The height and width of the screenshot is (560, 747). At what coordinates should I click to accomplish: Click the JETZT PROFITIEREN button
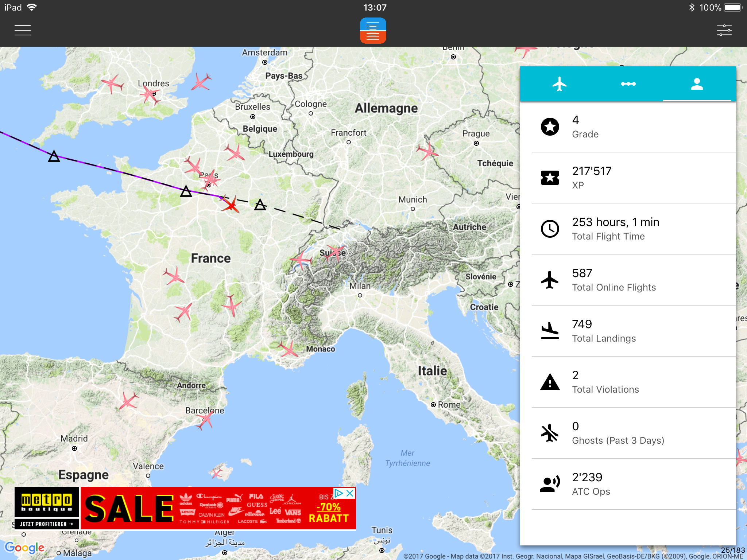pyautogui.click(x=46, y=524)
